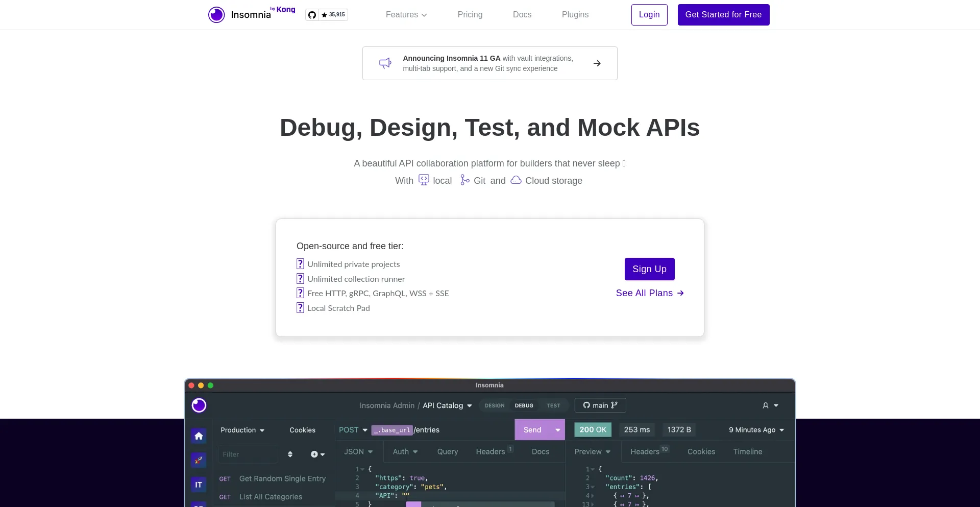Viewport: 980px width, 507px height.
Task: Click the home icon in app sidebar
Action: tap(199, 436)
